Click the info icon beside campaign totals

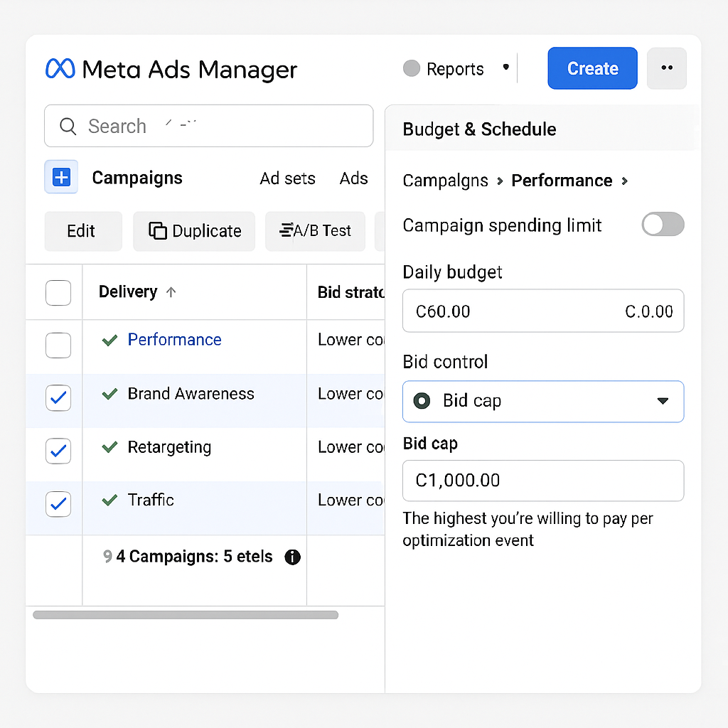coord(292,557)
